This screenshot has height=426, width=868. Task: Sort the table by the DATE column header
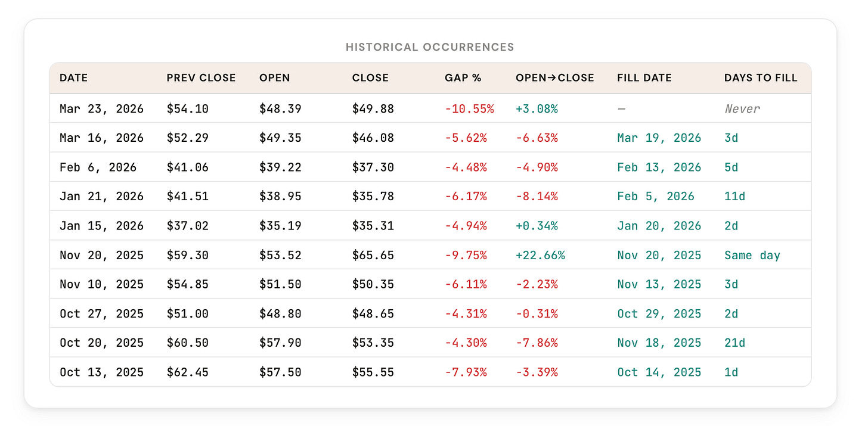(73, 77)
